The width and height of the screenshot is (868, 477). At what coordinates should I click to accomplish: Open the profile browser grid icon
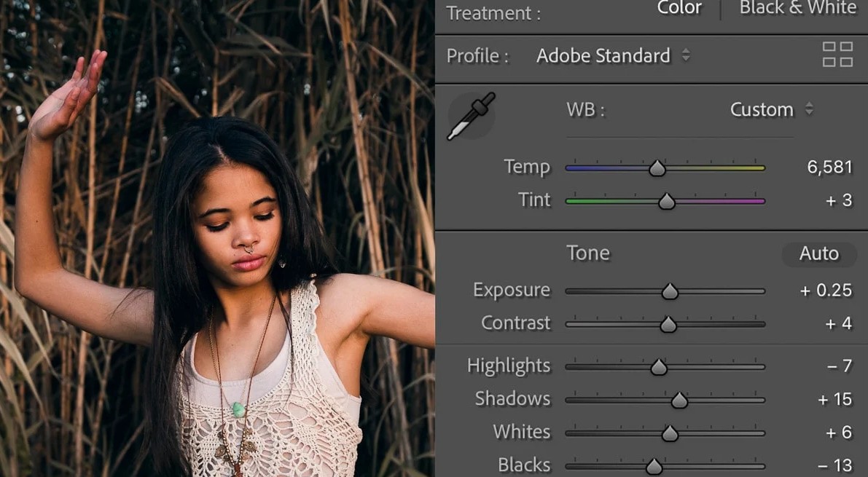[837, 55]
